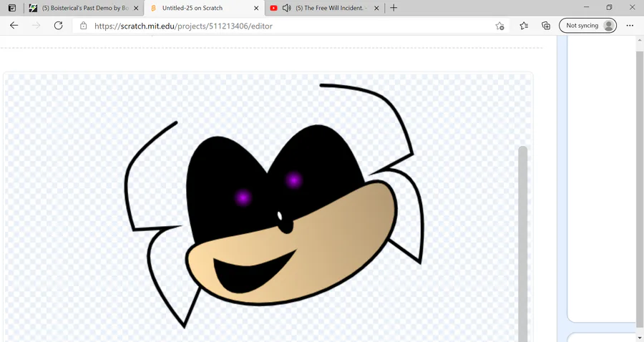The width and height of the screenshot is (644, 342).
Task: Click the page scrollbar down arrow
Action: [640, 338]
